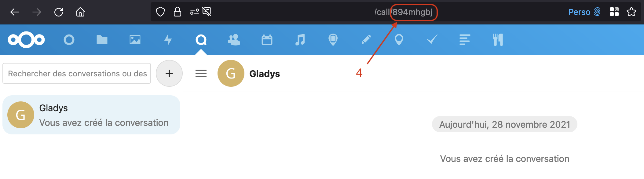Open the Talk app icon
The image size is (644, 179).
pyautogui.click(x=201, y=40)
